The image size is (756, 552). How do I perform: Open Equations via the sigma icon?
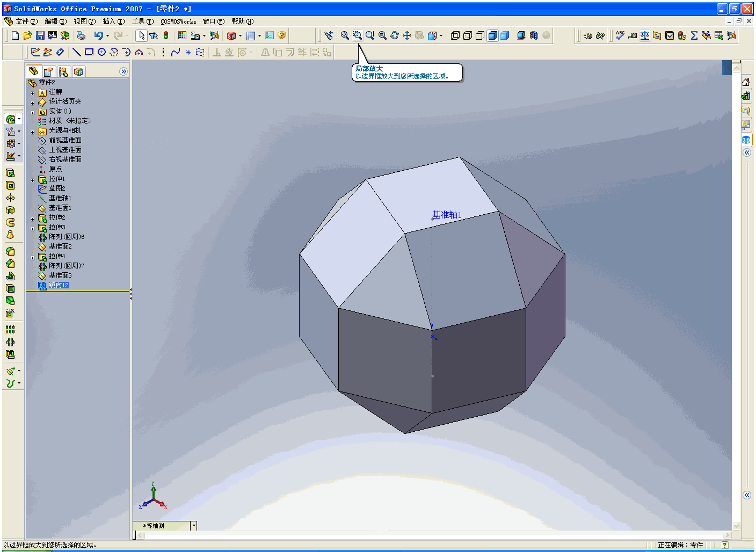pyautogui.click(x=694, y=35)
